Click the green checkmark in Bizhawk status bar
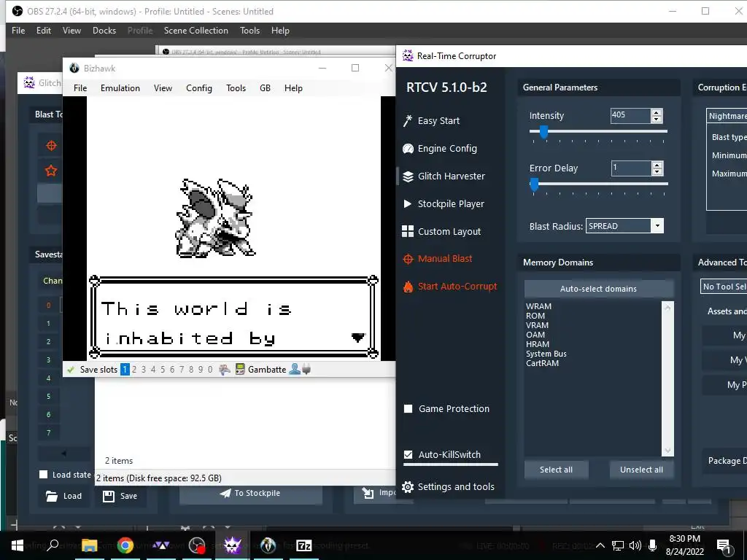 (x=71, y=370)
